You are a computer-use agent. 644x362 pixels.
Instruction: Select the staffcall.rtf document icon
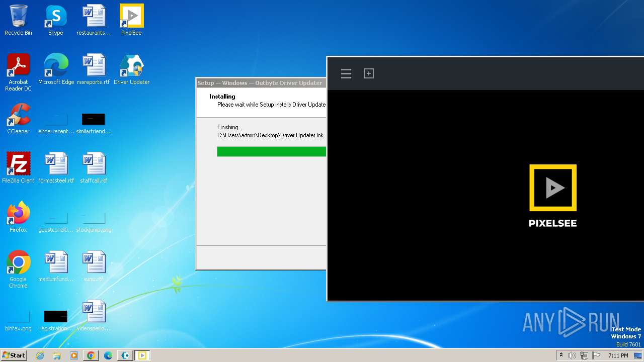pyautogui.click(x=94, y=168)
